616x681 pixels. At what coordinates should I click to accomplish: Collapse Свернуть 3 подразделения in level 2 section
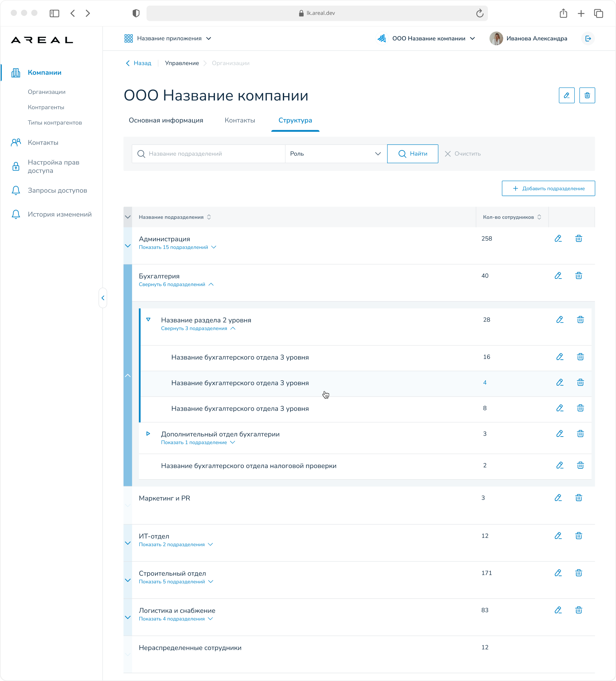pyautogui.click(x=198, y=328)
